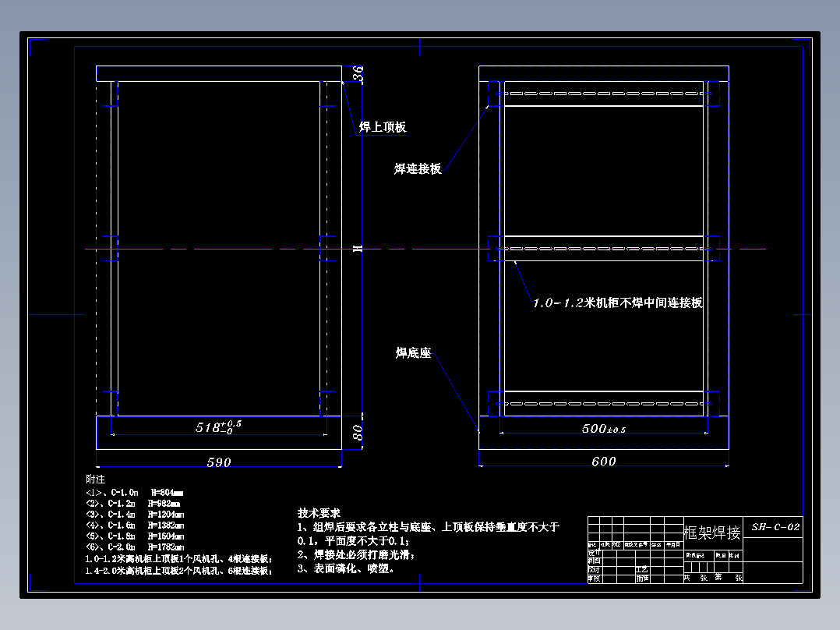Select note line C-2.0m H=1782mm
The image size is (840, 630).
coord(136,546)
